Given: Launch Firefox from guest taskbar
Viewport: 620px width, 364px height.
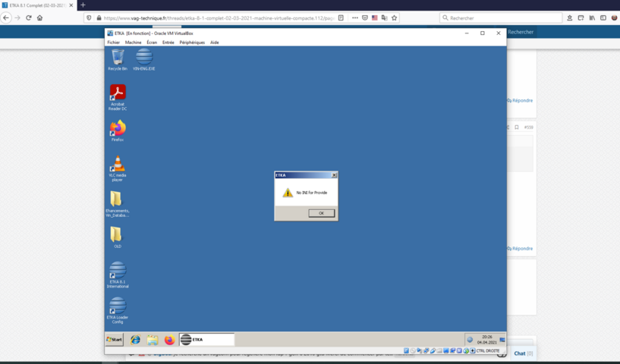Looking at the screenshot, I should pyautogui.click(x=170, y=340).
